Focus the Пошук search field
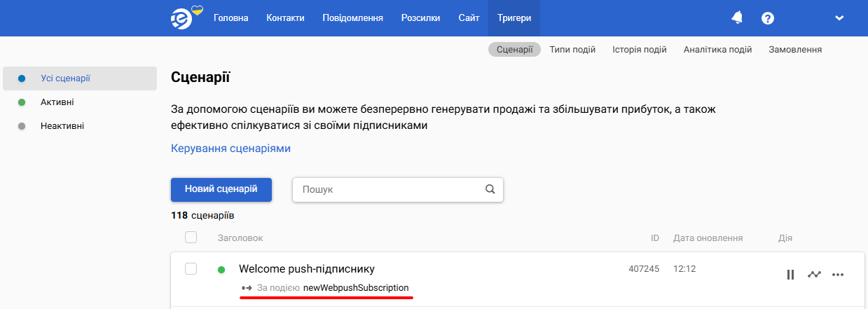The image size is (868, 309). (x=397, y=189)
